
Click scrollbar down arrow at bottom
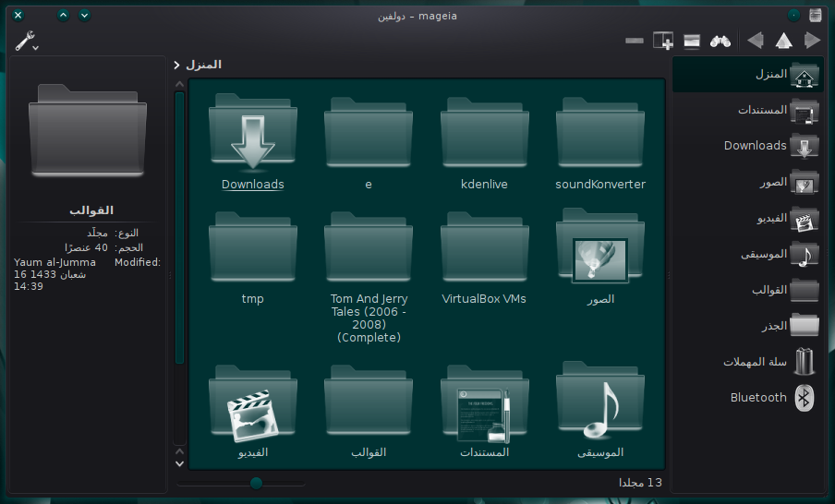(x=179, y=463)
